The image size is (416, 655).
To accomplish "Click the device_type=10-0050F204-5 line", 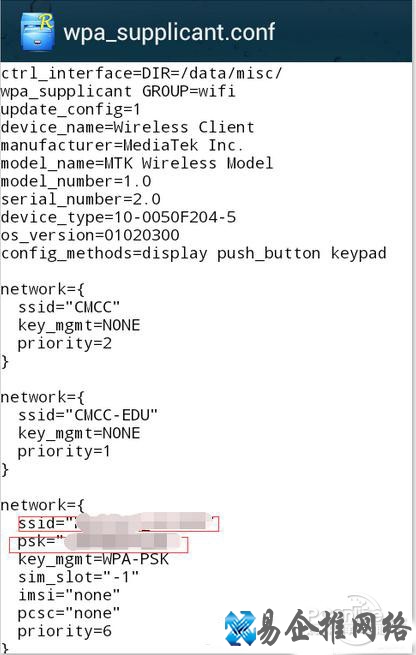I will pos(118,217).
